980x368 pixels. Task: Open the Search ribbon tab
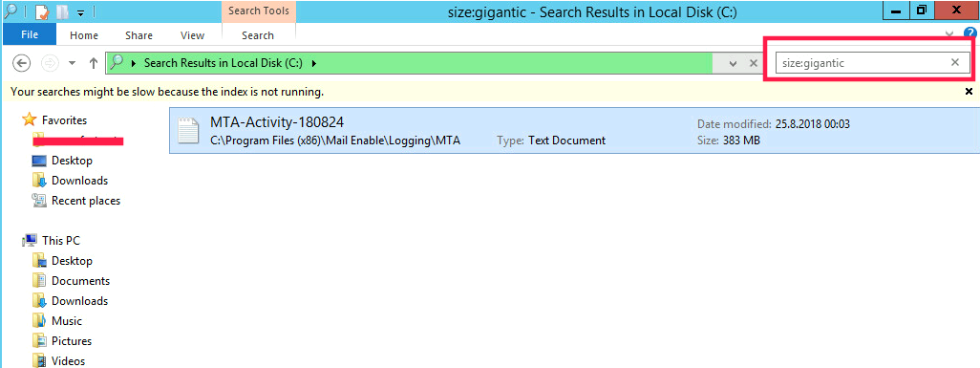[x=258, y=35]
